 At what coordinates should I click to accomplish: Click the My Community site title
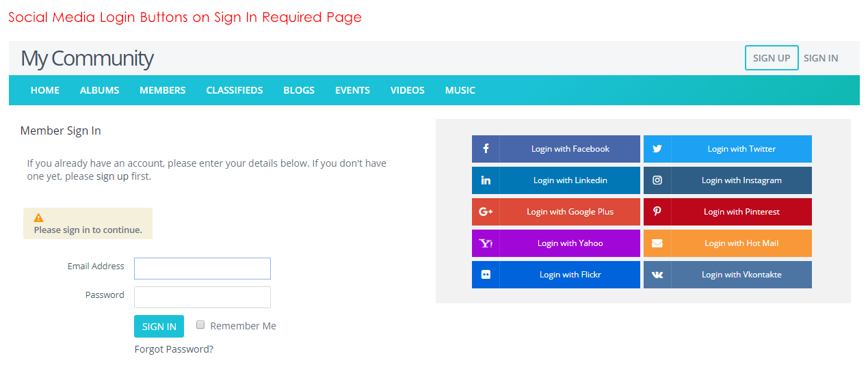tap(87, 58)
